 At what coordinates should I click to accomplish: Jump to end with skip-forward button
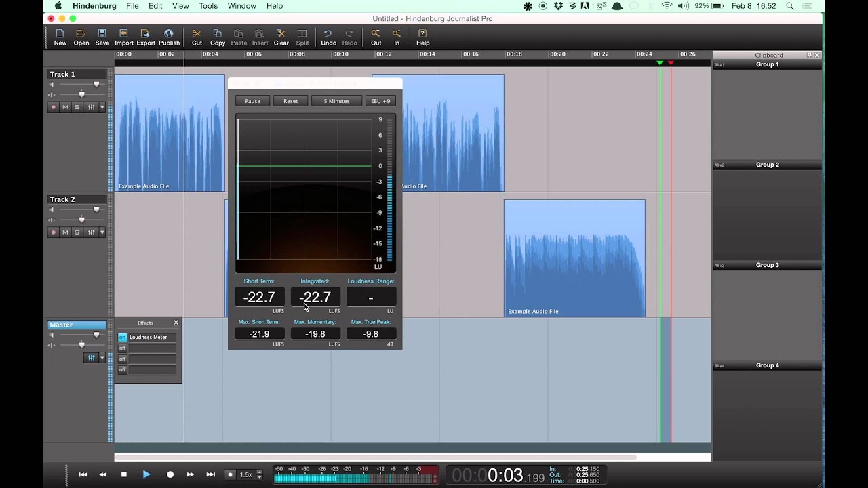click(x=211, y=474)
